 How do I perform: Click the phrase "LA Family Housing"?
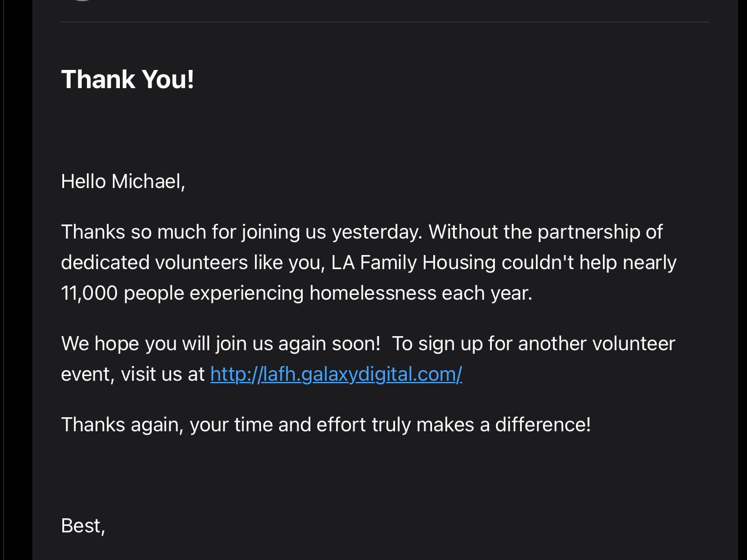[x=413, y=263]
